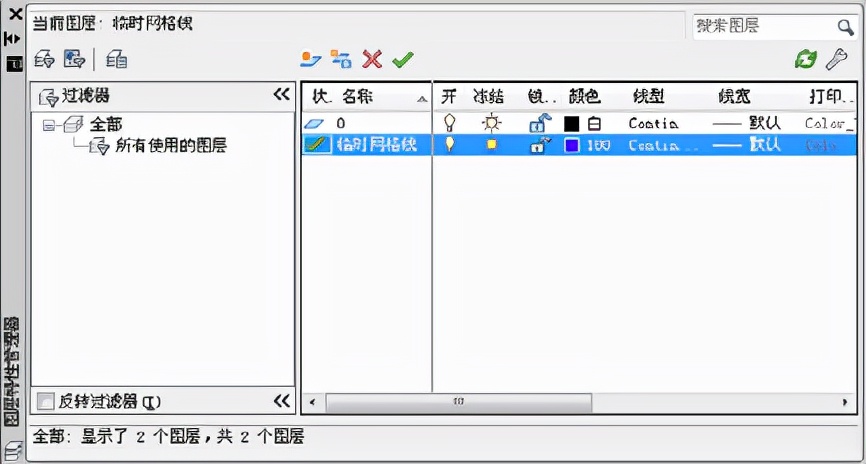Click the horizontal scrollbar thumb

458,402
